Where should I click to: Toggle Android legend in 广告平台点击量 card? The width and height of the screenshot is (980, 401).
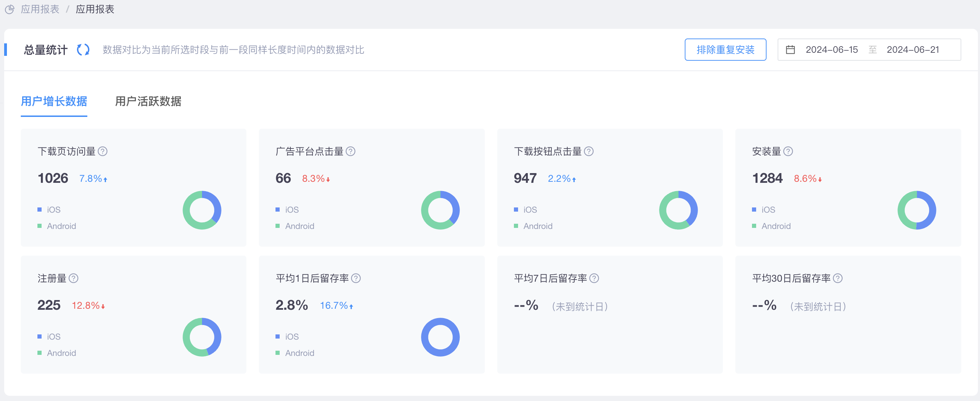295,226
